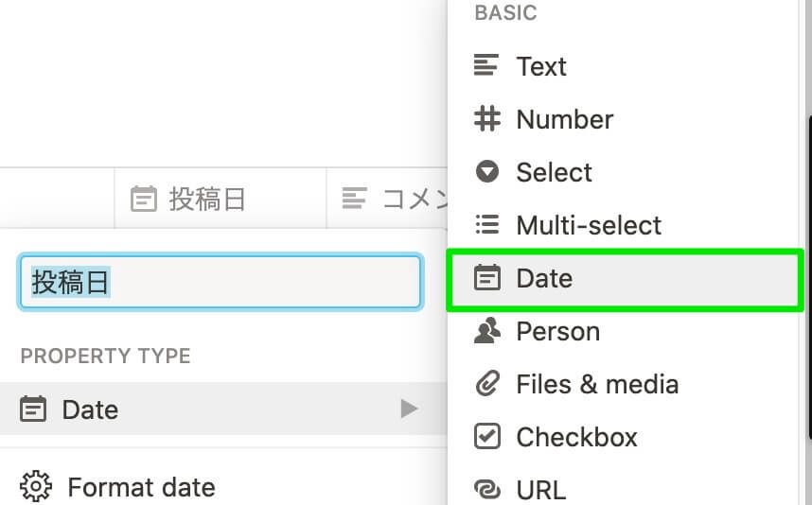Open the Format date option
This screenshot has height=505, width=812.
pos(223,486)
